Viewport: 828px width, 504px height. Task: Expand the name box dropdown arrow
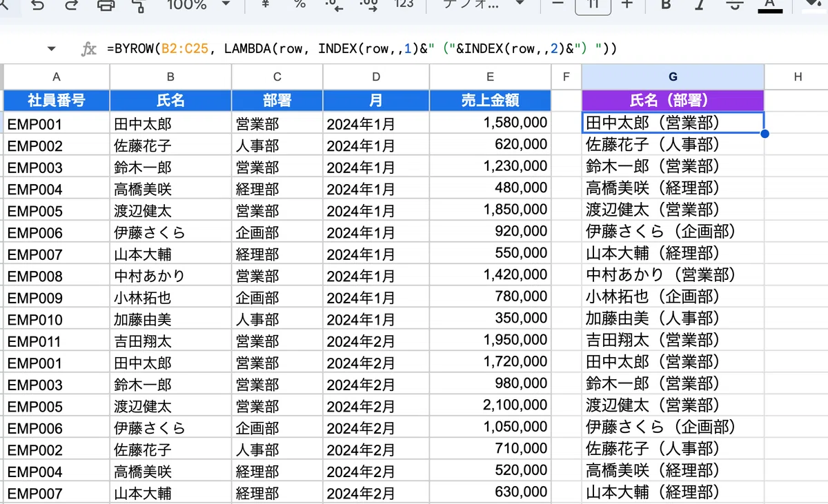pyautogui.click(x=51, y=49)
